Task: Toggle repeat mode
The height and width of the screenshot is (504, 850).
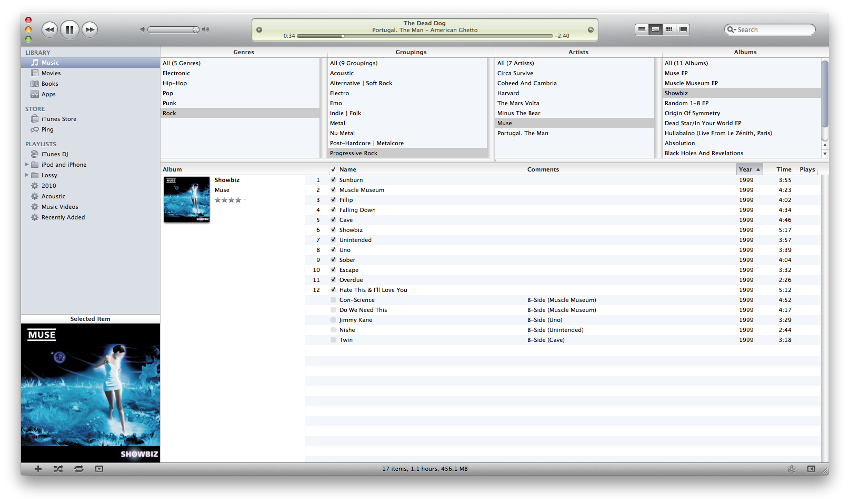Action: [x=79, y=469]
